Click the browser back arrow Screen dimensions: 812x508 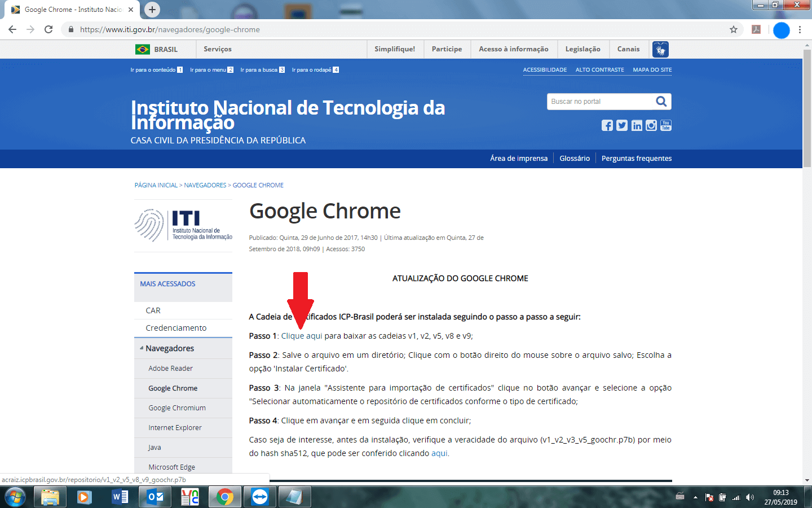pos(12,29)
